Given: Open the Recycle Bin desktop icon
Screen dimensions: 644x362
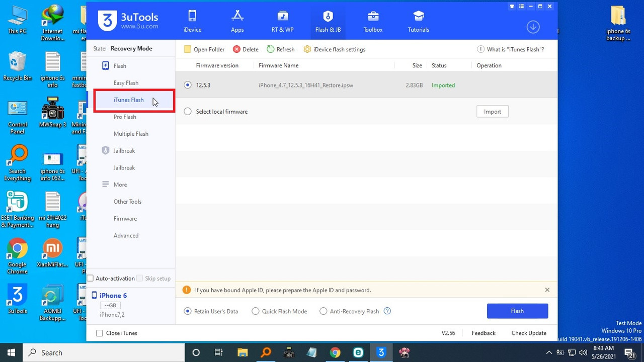Looking at the screenshot, I should click(17, 66).
